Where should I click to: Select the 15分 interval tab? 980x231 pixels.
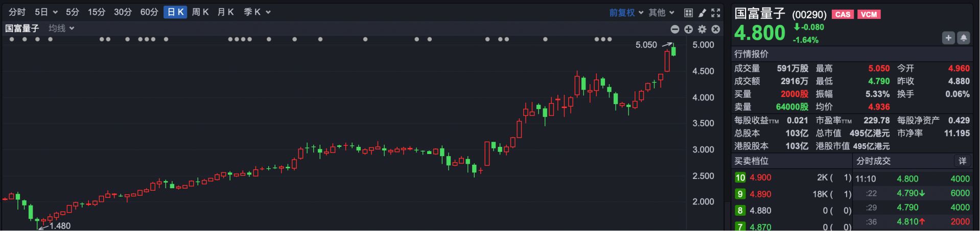(x=96, y=12)
